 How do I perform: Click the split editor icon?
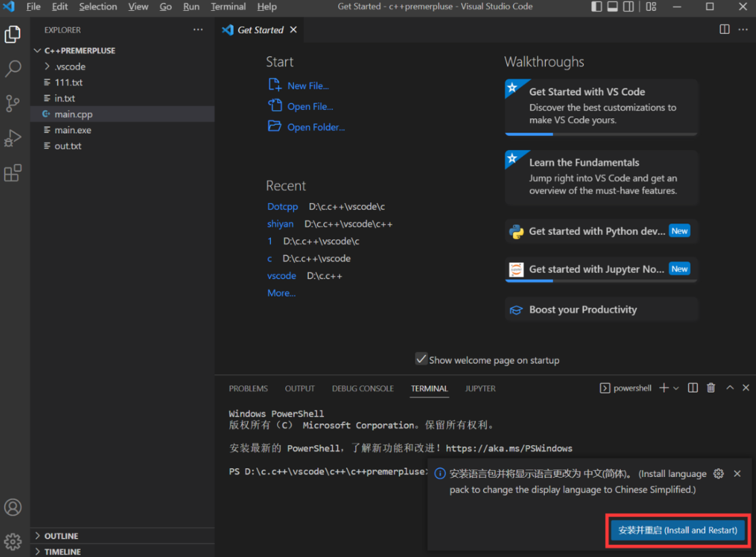click(725, 29)
